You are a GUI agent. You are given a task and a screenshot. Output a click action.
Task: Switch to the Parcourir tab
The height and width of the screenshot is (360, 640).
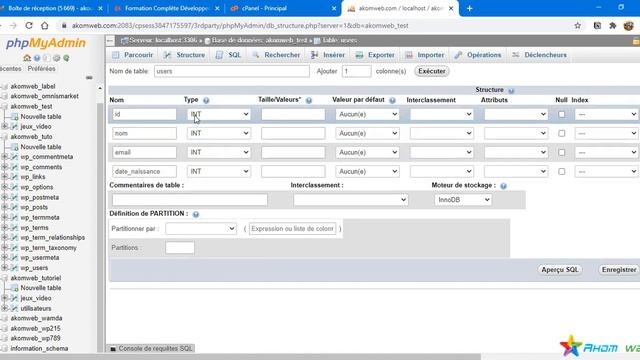click(133, 55)
